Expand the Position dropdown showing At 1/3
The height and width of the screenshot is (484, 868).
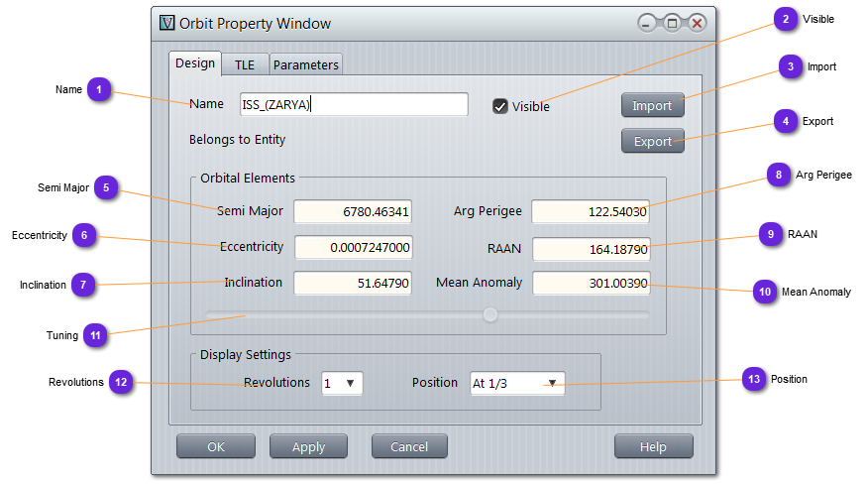(x=517, y=383)
